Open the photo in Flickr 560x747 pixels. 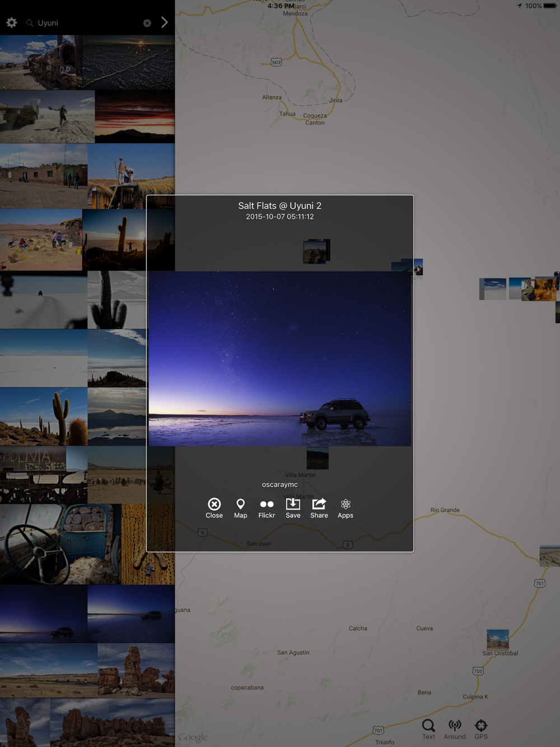click(267, 508)
